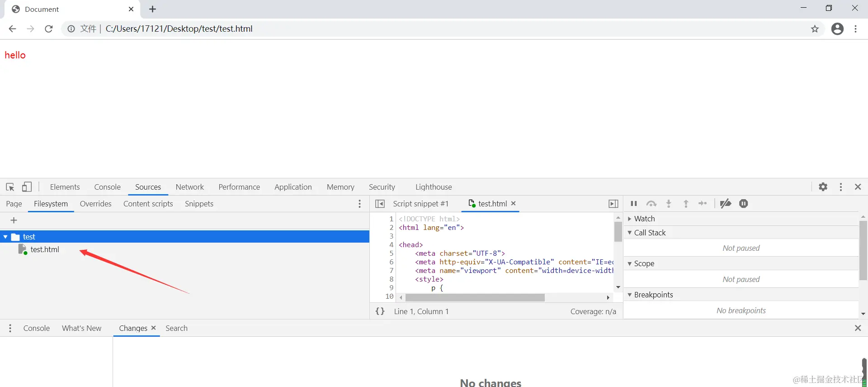Collapse the Call Stack section
Screen dimensions: 868x387
(629, 233)
